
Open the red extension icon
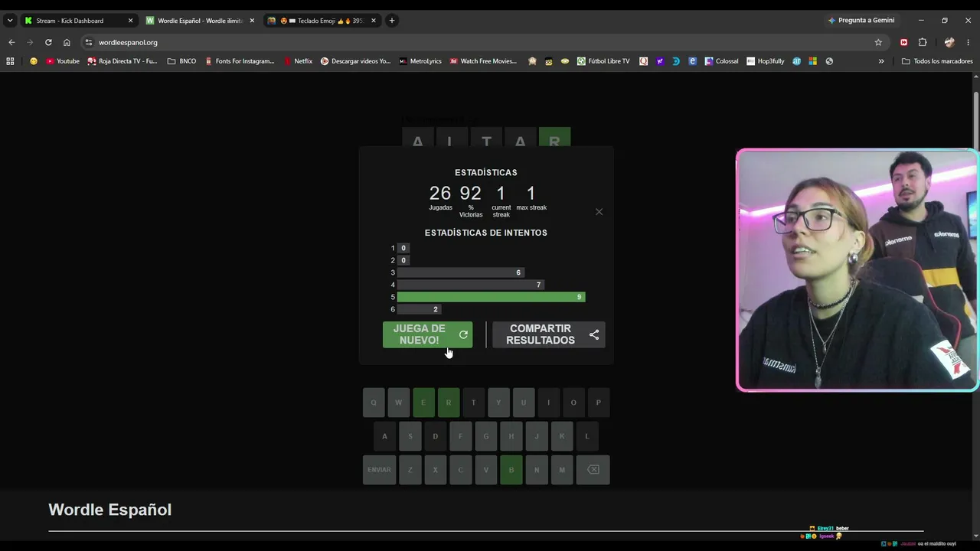904,42
